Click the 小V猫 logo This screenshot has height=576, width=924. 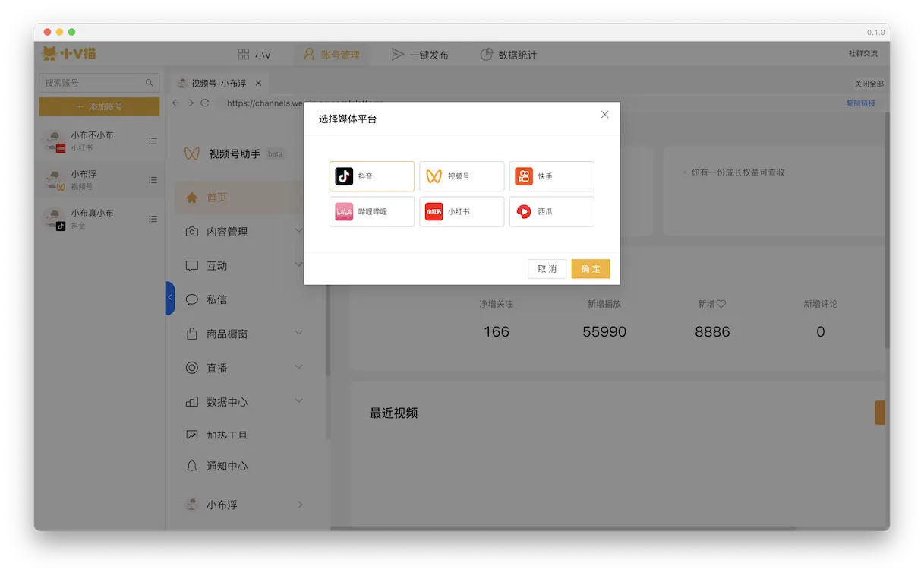point(68,54)
